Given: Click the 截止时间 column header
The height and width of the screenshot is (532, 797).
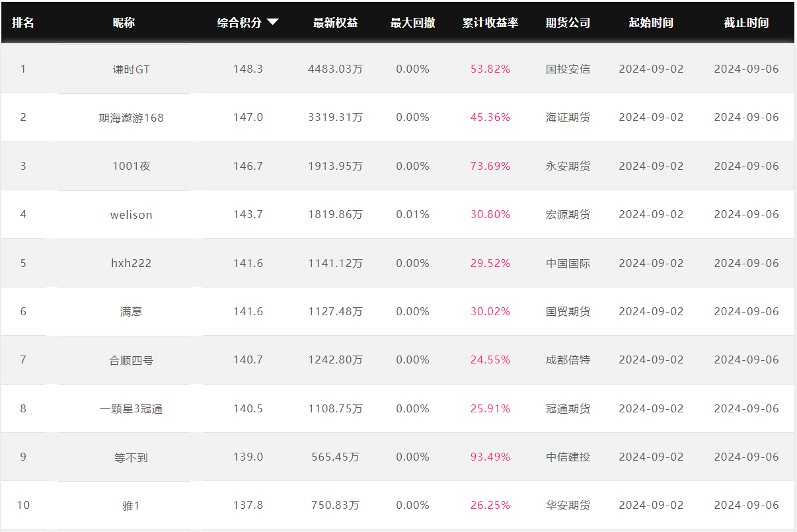Looking at the screenshot, I should (747, 22).
